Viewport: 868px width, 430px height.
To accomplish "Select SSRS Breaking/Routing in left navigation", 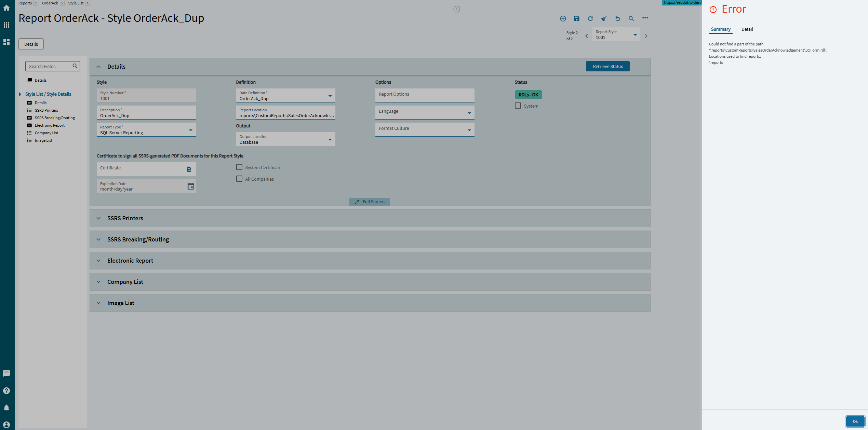I will [55, 118].
